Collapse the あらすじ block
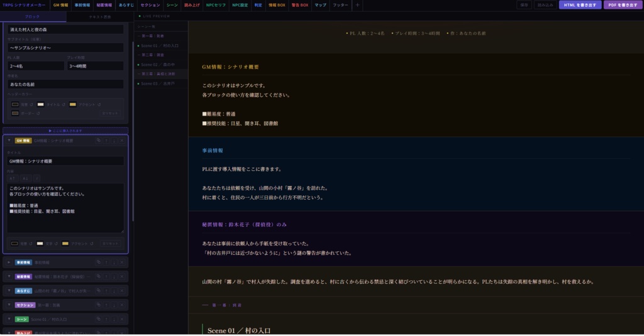 (9, 290)
